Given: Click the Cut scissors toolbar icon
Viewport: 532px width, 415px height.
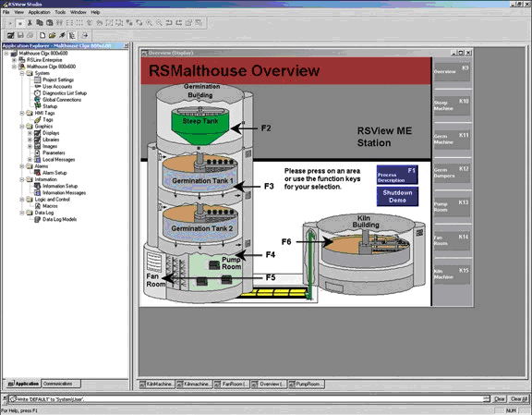Looking at the screenshot, I should 30,23.
